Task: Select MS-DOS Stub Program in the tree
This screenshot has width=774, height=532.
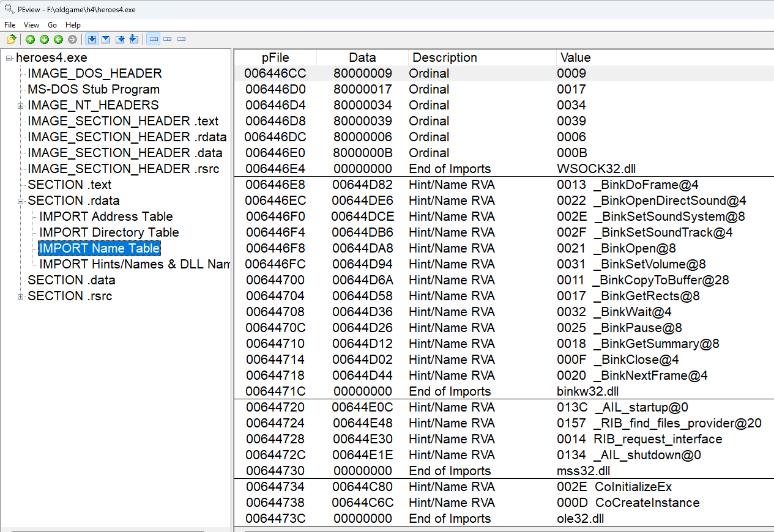Action: coord(94,89)
